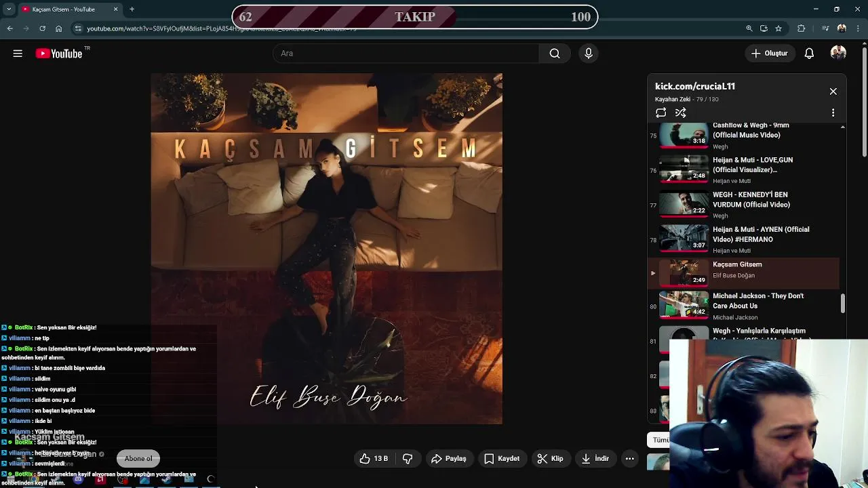Select the currently playing Kaçsam Gitsem item
The height and width of the screenshot is (488, 868).
coord(743,273)
